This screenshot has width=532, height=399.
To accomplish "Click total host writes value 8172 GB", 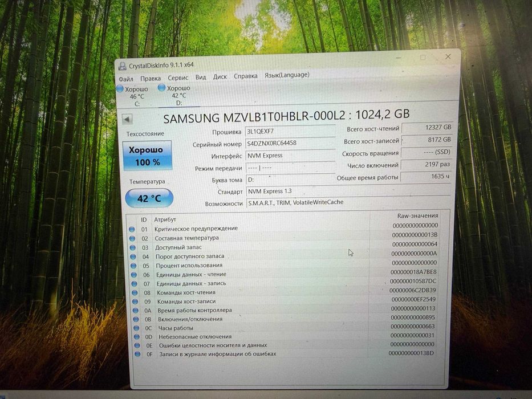I will [x=427, y=140].
